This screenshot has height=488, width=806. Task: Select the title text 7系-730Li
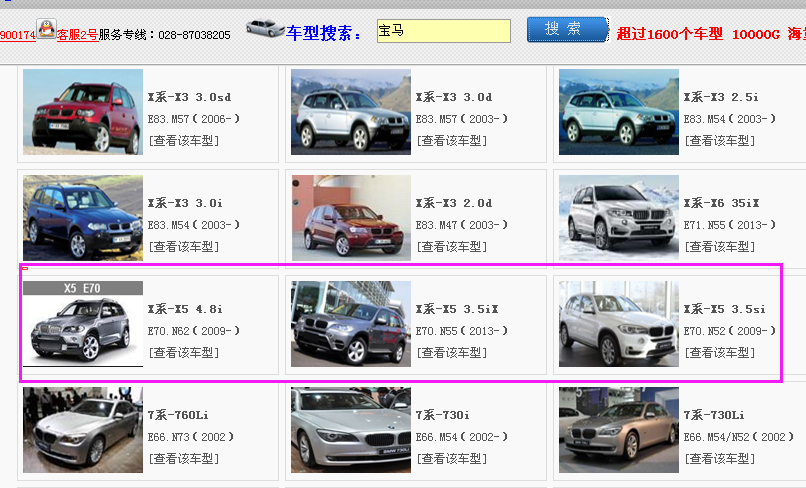pyautogui.click(x=714, y=415)
